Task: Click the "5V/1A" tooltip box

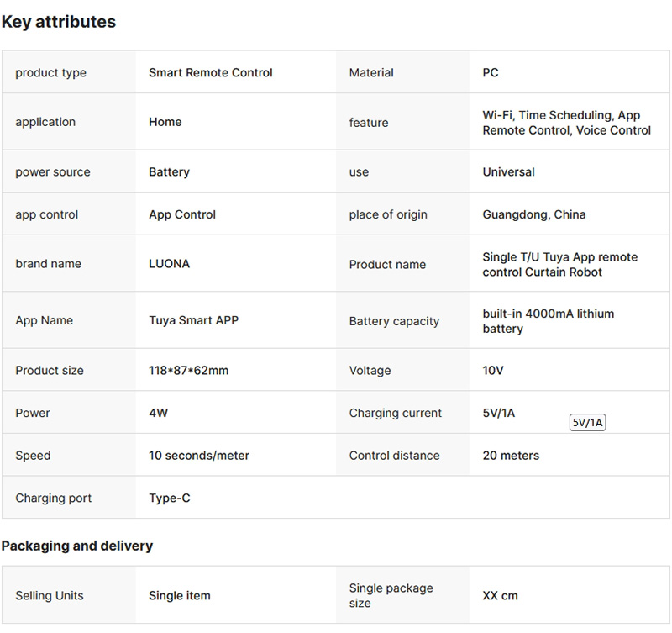Action: pos(587,423)
